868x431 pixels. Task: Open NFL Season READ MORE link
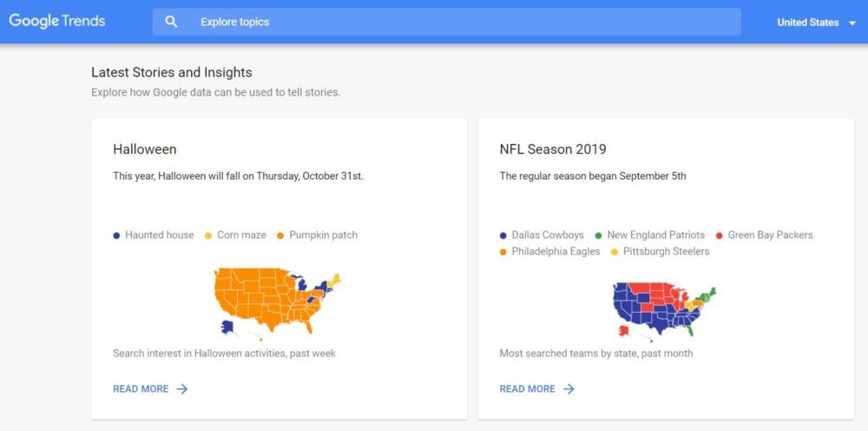527,389
